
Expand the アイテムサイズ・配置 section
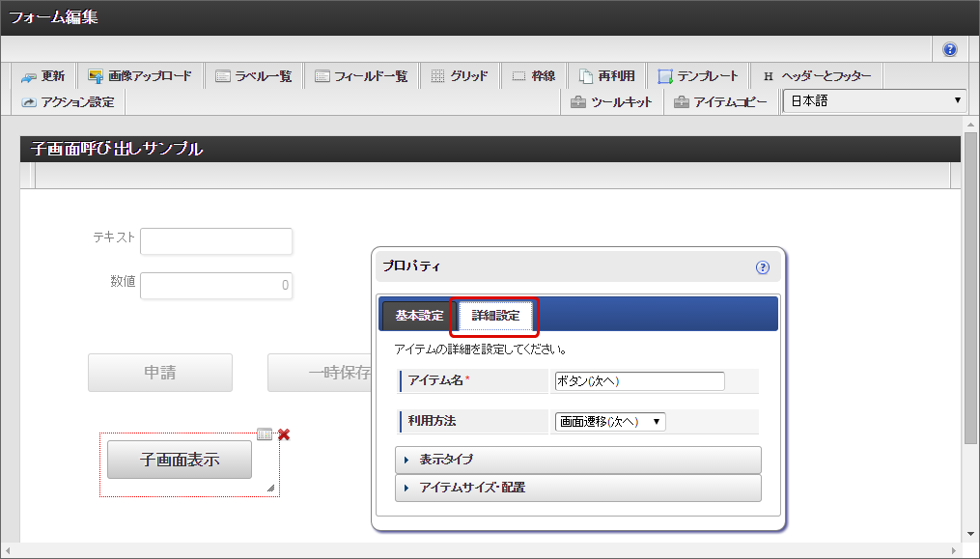coord(578,488)
